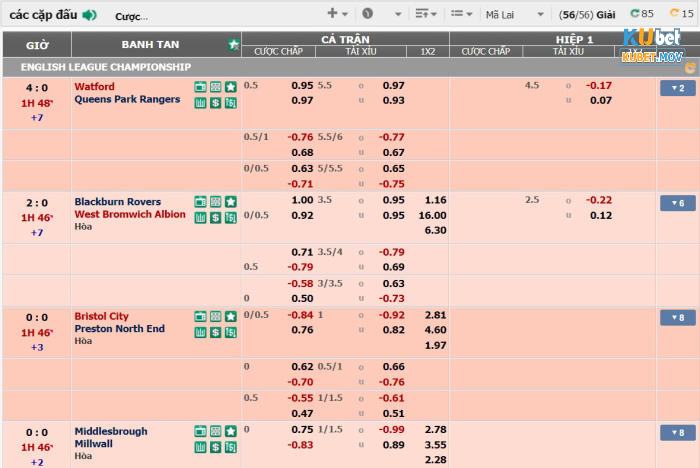The height and width of the screenshot is (468, 700).
Task: Click the Preston North End team name
Action: (x=120, y=329)
